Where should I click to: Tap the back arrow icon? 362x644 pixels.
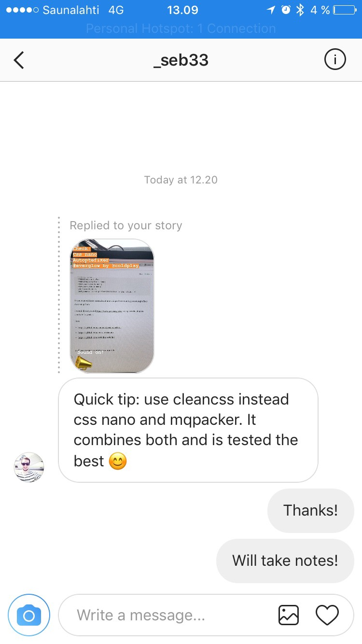[19, 60]
